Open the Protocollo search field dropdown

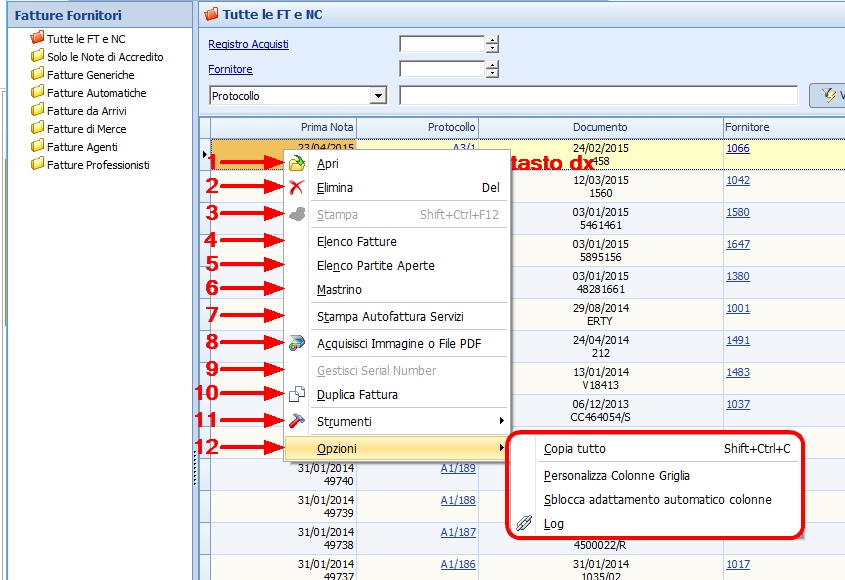point(378,96)
